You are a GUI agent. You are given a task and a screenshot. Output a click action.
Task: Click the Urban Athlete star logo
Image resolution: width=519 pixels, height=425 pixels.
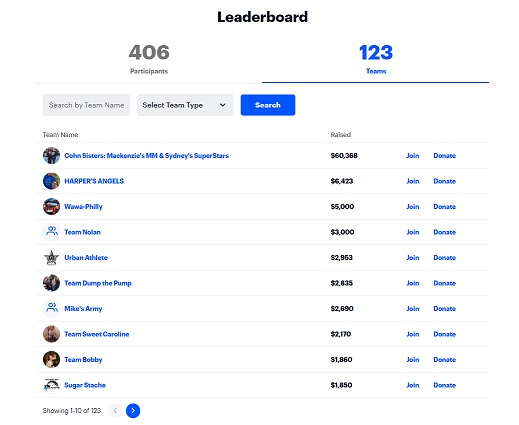point(51,258)
